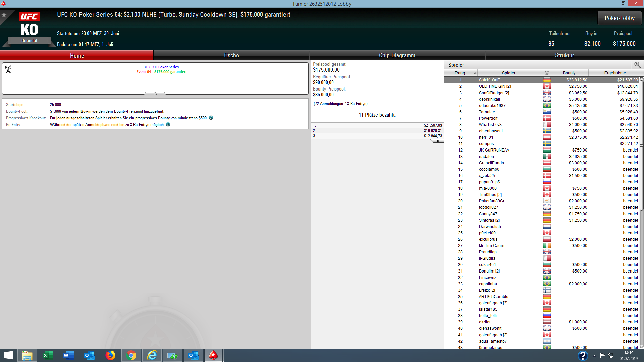Expand the full payout list

(x=438, y=141)
